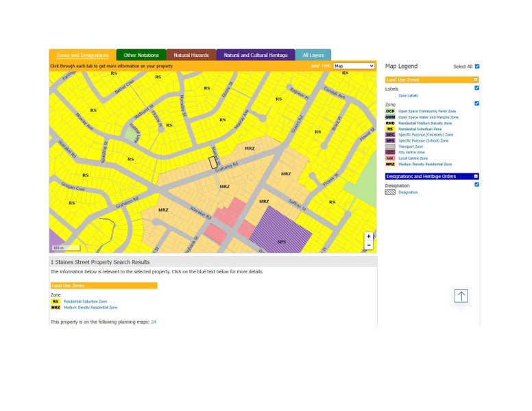Click the MRZ icon in Map Legend
This screenshot has height=411, width=532.
click(390, 164)
